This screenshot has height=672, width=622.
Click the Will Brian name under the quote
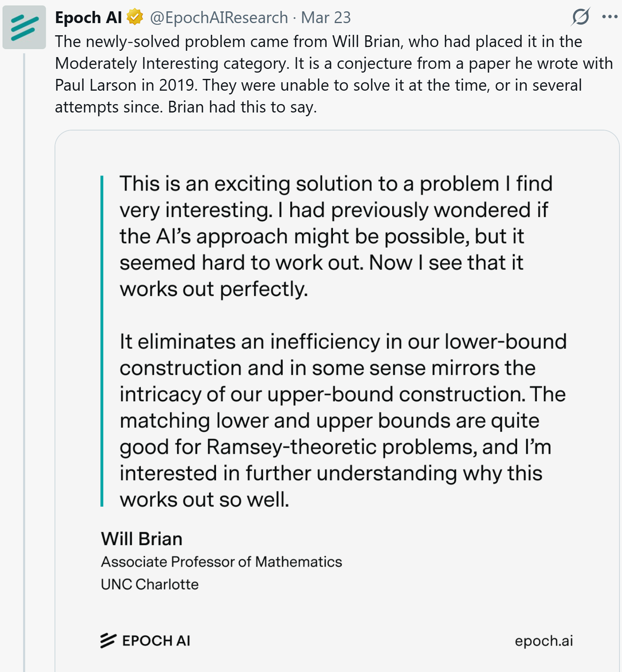click(x=142, y=539)
